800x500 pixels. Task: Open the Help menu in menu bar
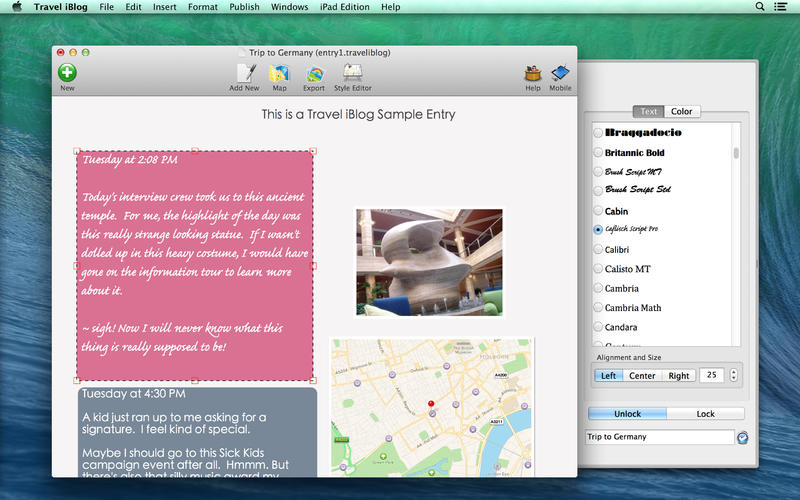pyautogui.click(x=390, y=7)
